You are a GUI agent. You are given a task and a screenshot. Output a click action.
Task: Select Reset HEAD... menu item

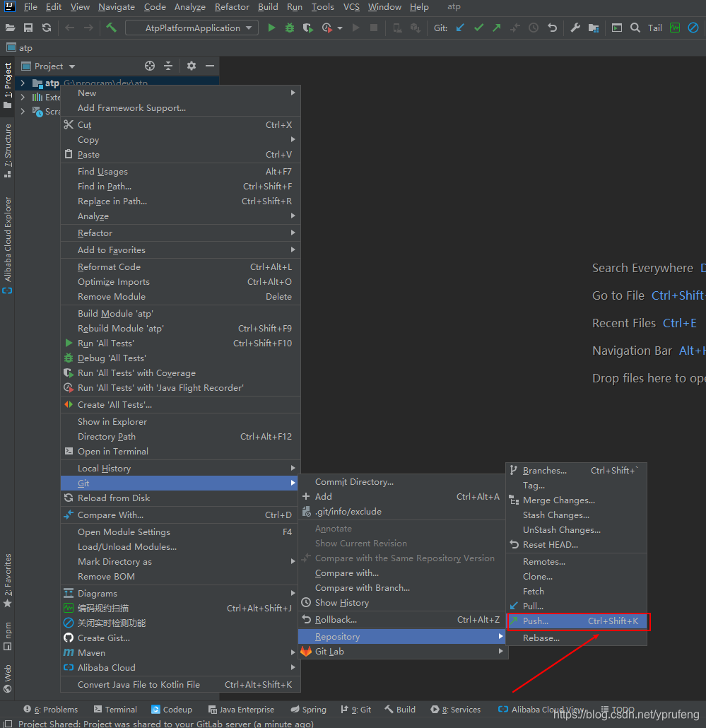(576, 545)
